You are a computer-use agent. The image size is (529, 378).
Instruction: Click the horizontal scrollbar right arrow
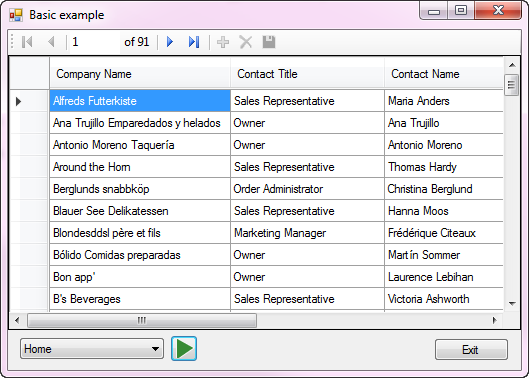(x=495, y=320)
